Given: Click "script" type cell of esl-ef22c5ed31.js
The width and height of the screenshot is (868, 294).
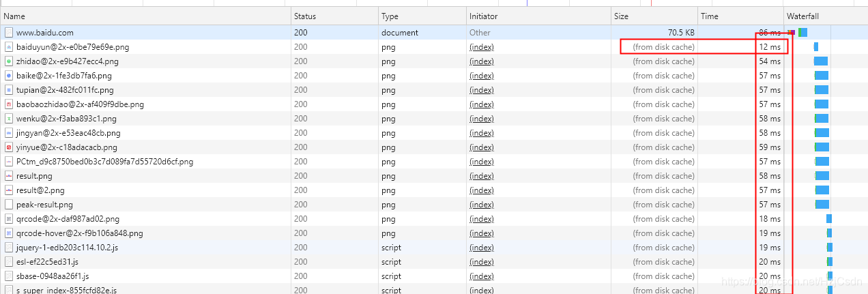Looking at the screenshot, I should (x=392, y=262).
